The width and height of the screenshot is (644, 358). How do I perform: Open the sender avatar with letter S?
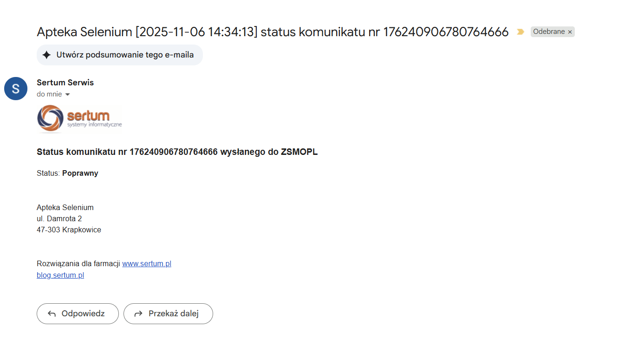pyautogui.click(x=16, y=89)
